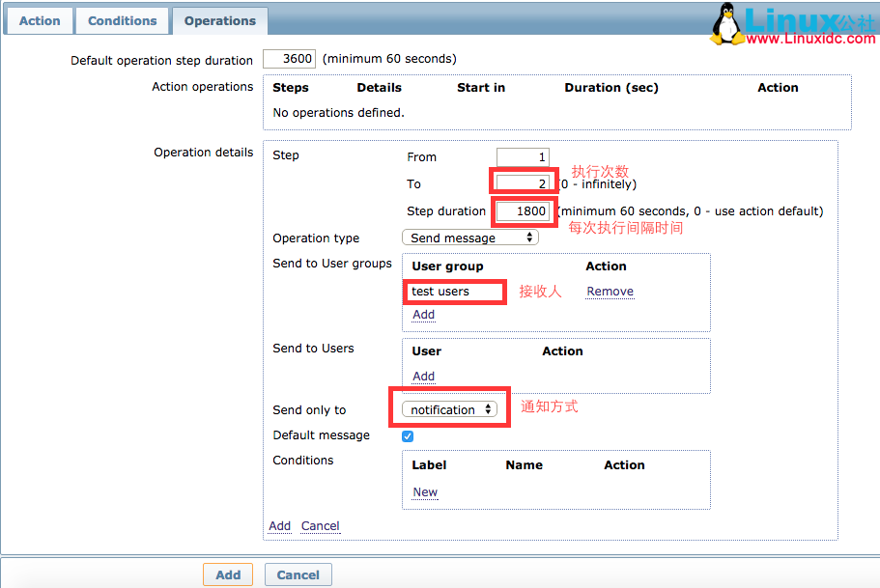Viewport: 880px width, 588px height.
Task: Expand the Send only to dropdown
Action: pyautogui.click(x=449, y=409)
